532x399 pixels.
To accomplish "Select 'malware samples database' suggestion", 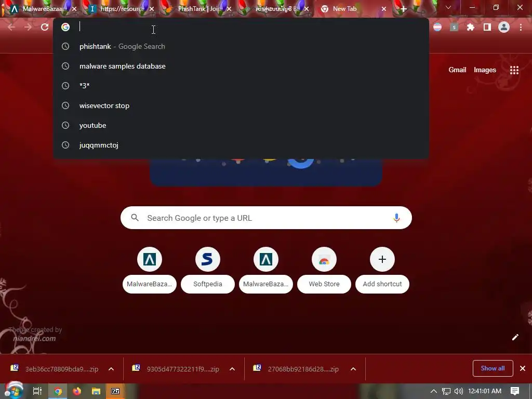I will (x=241, y=66).
